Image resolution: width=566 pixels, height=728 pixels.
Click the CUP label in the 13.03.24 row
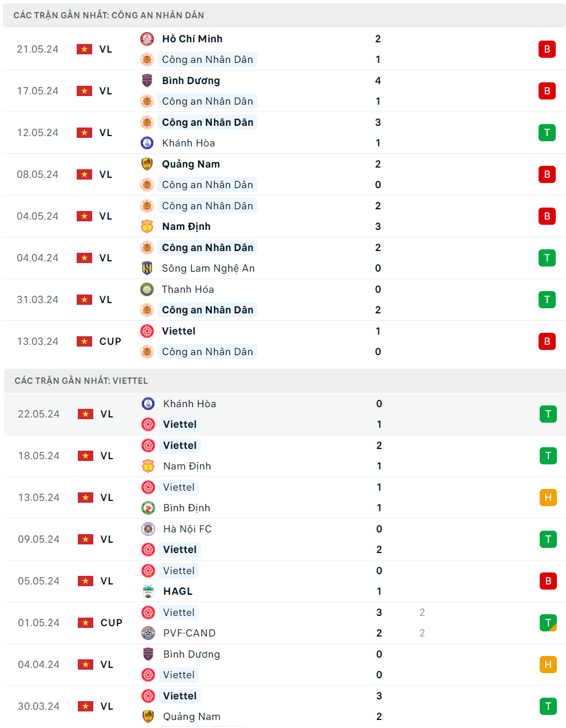tap(110, 341)
